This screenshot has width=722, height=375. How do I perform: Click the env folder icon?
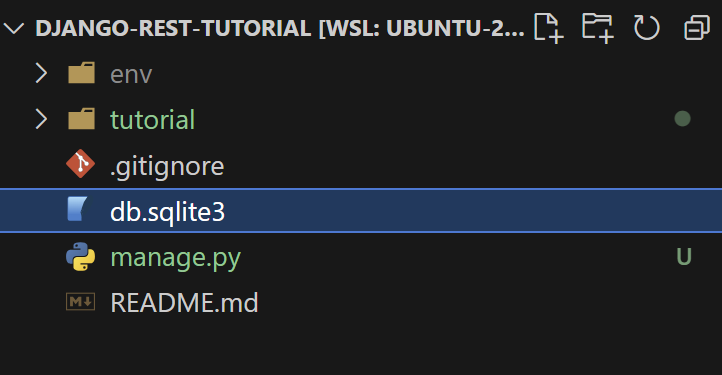(82, 73)
